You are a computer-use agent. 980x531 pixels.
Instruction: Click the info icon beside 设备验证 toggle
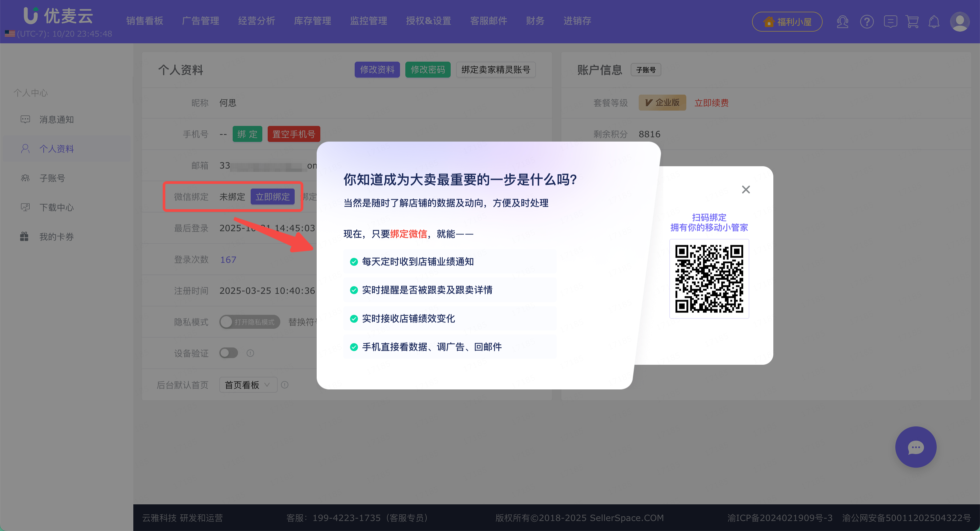point(250,353)
